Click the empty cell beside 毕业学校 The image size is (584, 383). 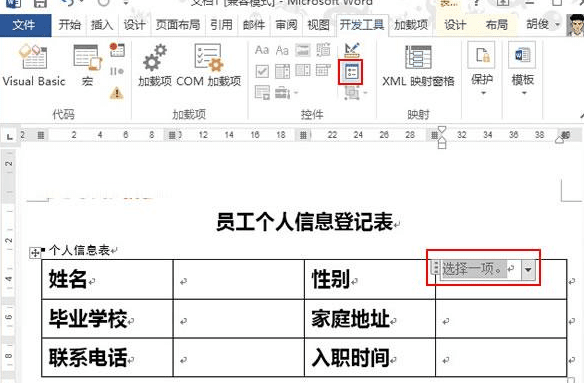[239, 319]
